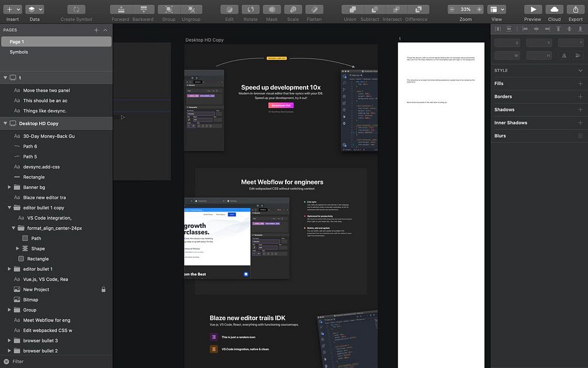The image size is (588, 368).
Task: Click the Group toolbar icon
Action: (x=169, y=9)
